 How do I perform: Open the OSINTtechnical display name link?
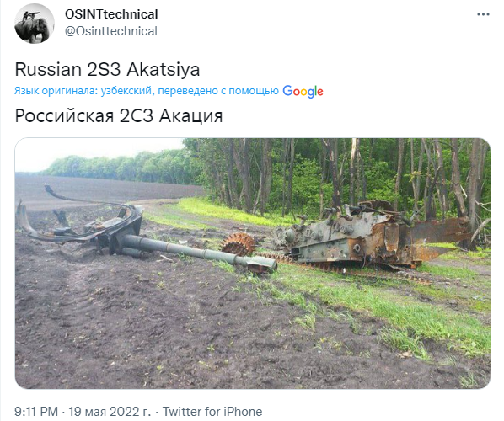point(111,14)
